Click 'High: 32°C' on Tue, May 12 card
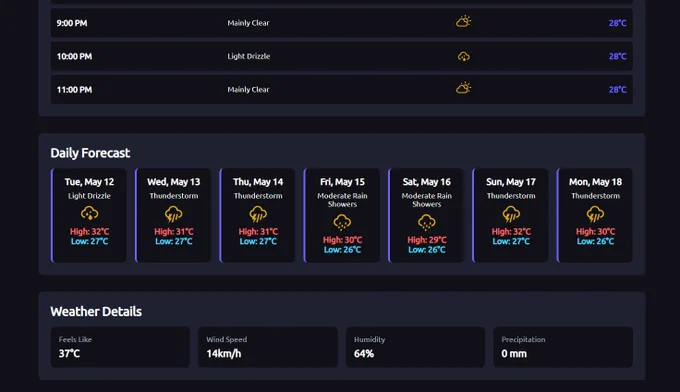The height and width of the screenshot is (392, 680). pyautogui.click(x=89, y=232)
